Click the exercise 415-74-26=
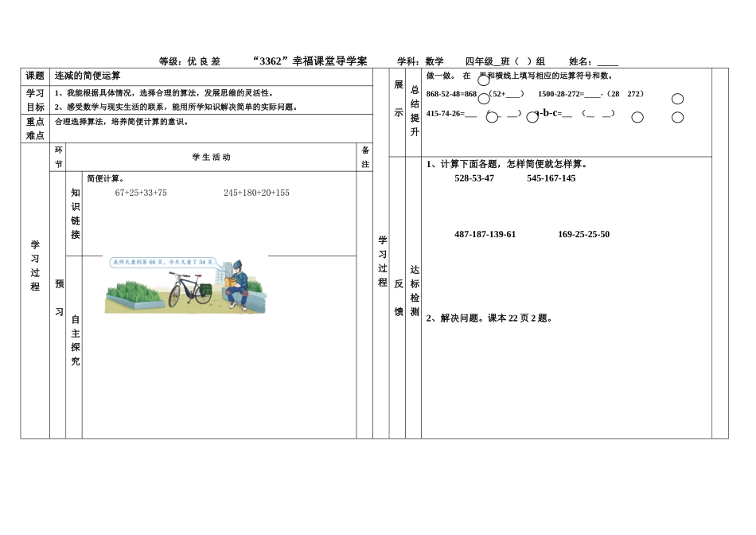This screenshot has height=535, width=756. tap(446, 114)
